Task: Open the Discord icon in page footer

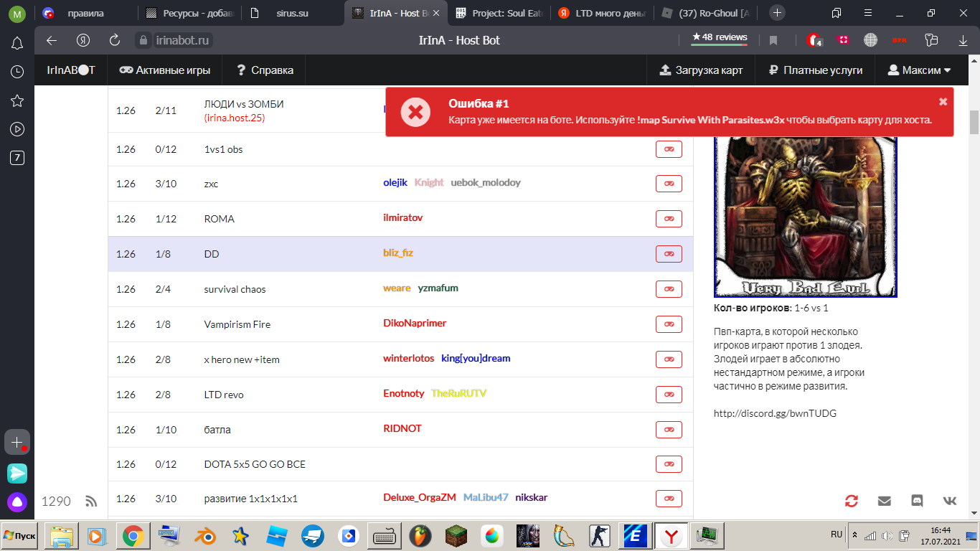Action: 917,501
